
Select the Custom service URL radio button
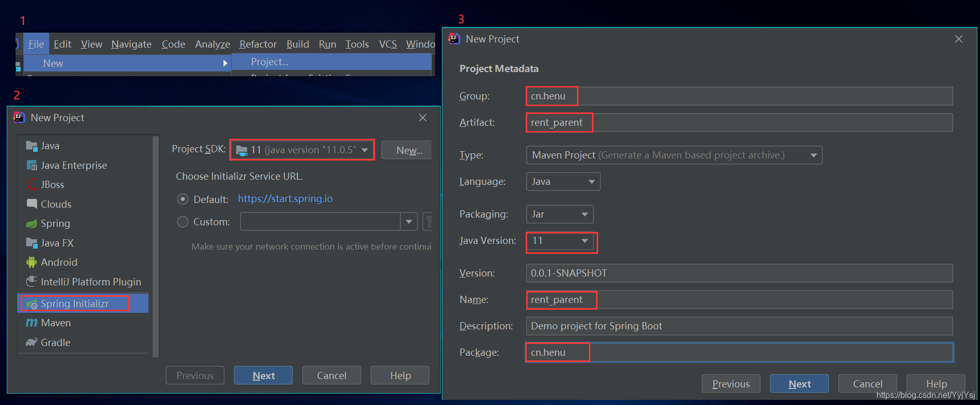tap(183, 222)
